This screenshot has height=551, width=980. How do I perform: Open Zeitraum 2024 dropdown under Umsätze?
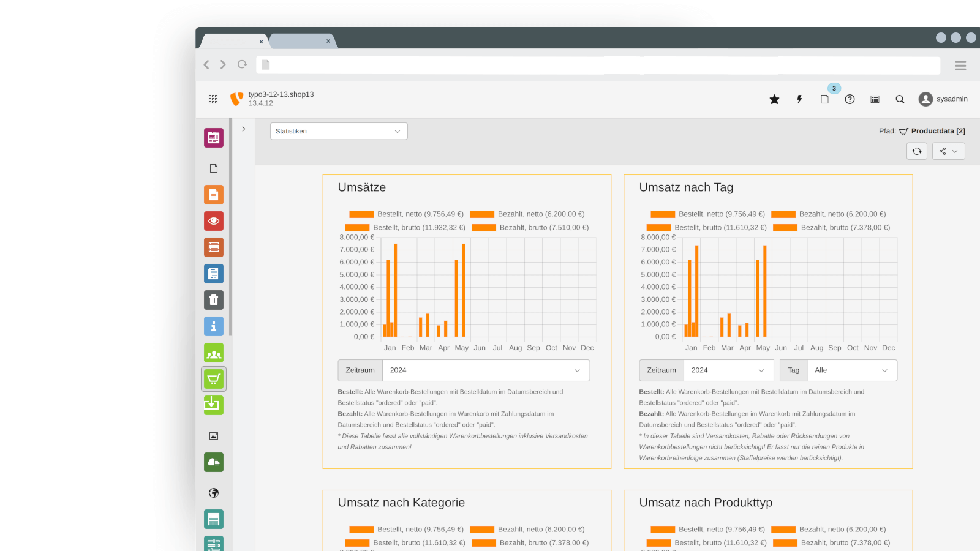(486, 370)
